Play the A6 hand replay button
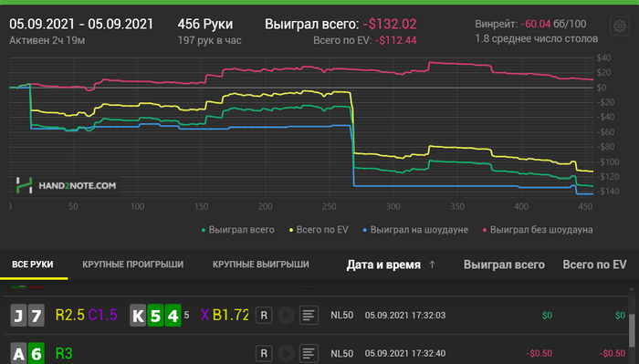Screen dimensions: 639x364 [286, 353]
